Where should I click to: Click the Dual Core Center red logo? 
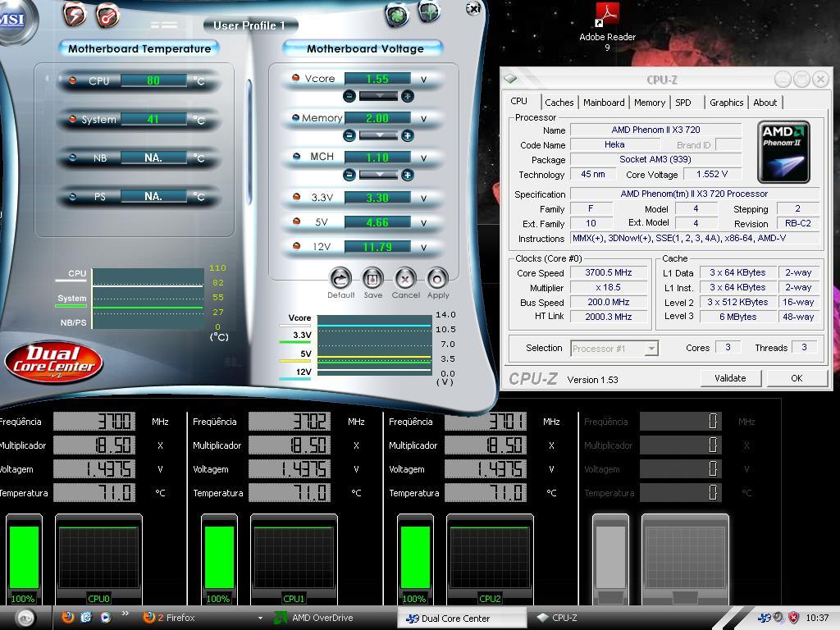click(53, 362)
